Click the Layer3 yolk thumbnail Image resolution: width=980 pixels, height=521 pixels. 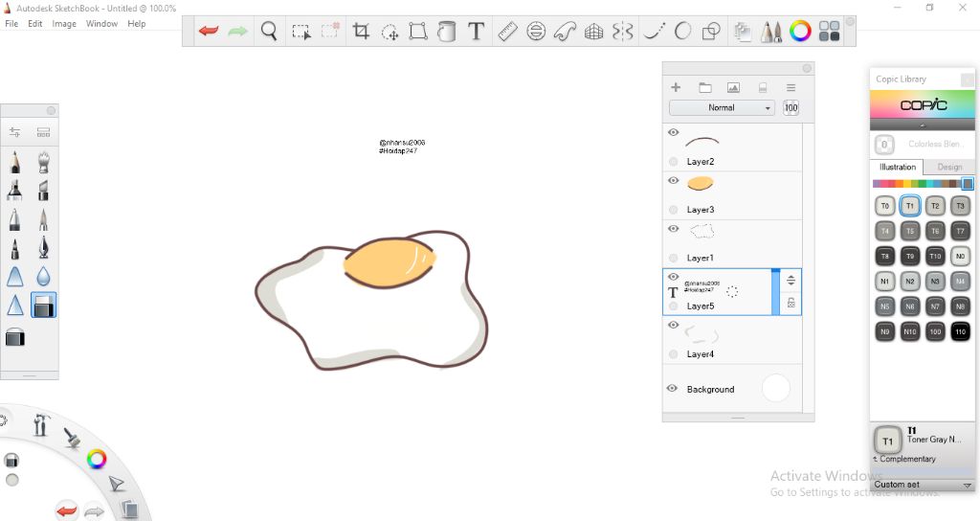coord(700,183)
